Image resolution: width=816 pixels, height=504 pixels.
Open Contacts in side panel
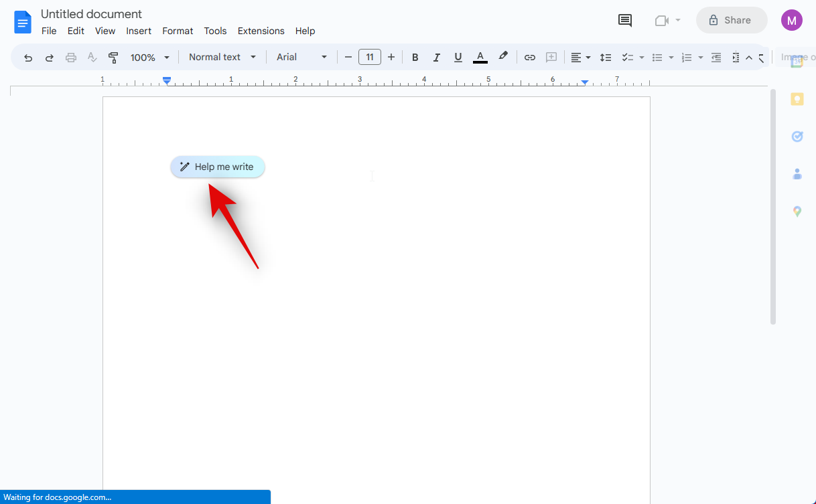(797, 174)
